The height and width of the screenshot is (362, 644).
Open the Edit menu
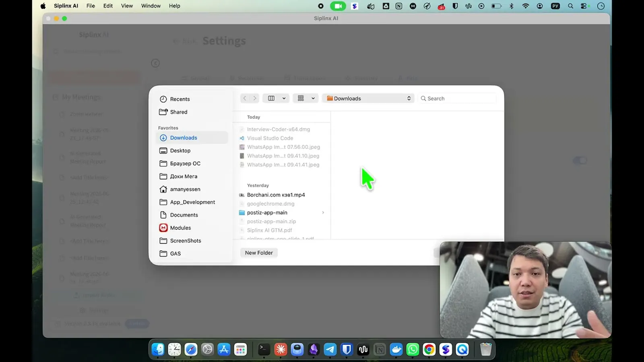[x=108, y=6]
